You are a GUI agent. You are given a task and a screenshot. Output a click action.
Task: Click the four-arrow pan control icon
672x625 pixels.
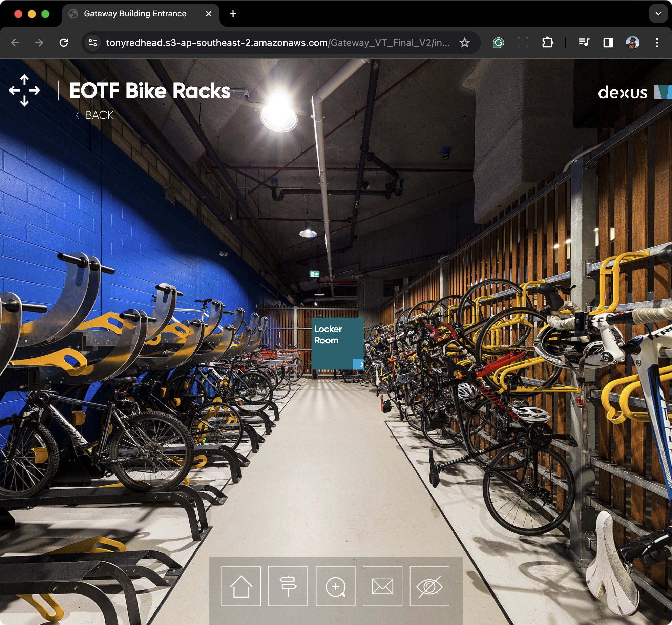pyautogui.click(x=24, y=90)
